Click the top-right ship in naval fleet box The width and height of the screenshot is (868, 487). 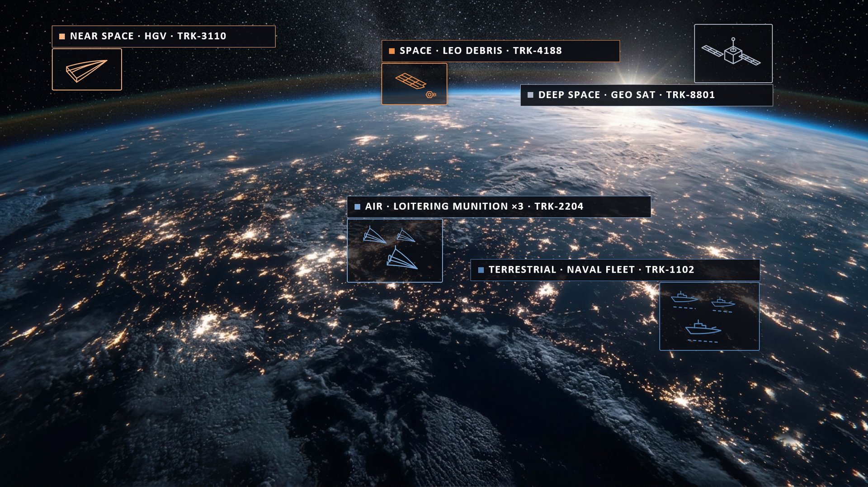coord(722,304)
